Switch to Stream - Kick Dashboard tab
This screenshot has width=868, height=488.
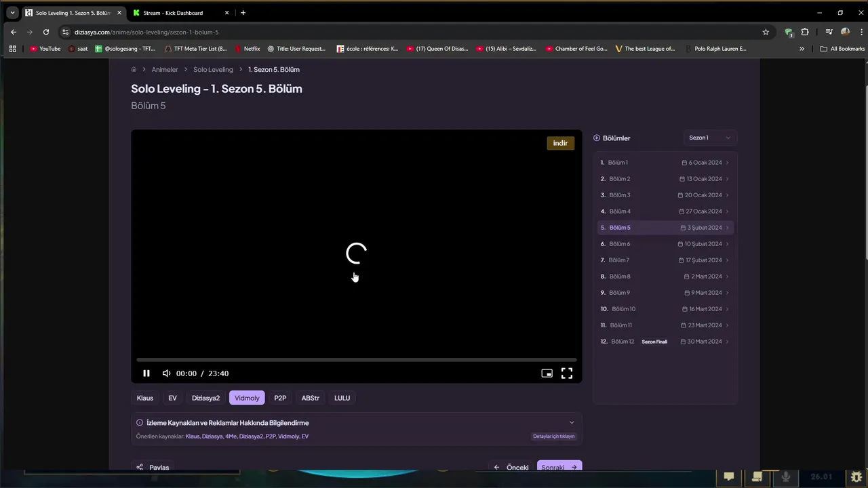pos(173,13)
